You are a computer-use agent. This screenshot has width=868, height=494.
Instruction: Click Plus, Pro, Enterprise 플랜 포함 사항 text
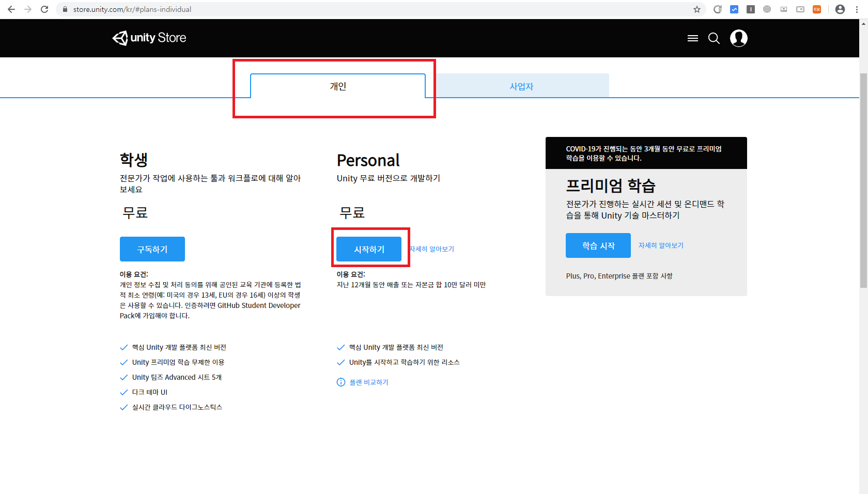pos(619,276)
